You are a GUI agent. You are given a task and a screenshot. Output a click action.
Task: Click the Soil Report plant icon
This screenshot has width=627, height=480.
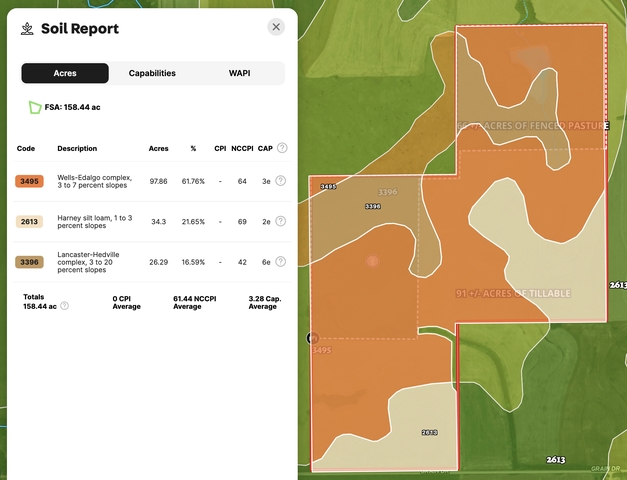click(x=26, y=28)
